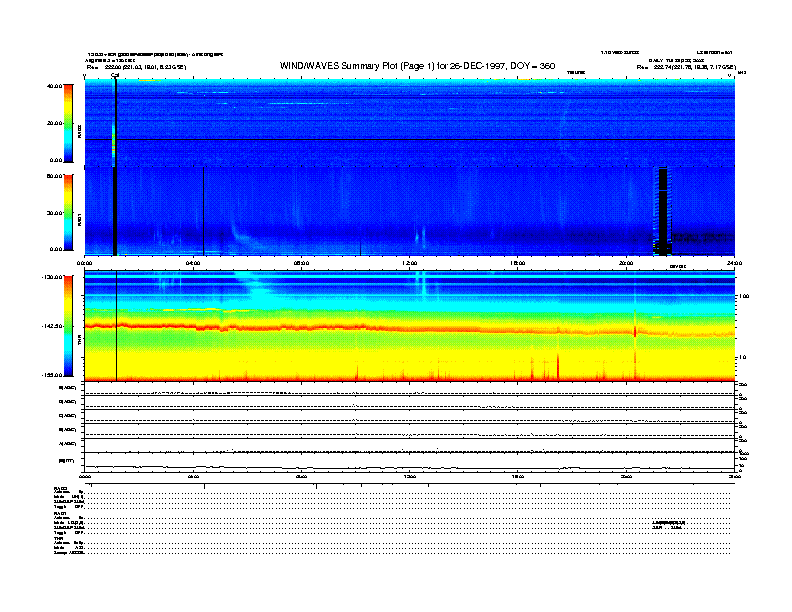
Task: Click the WIND/WAVES Summary Plot title
Action: coord(417,66)
